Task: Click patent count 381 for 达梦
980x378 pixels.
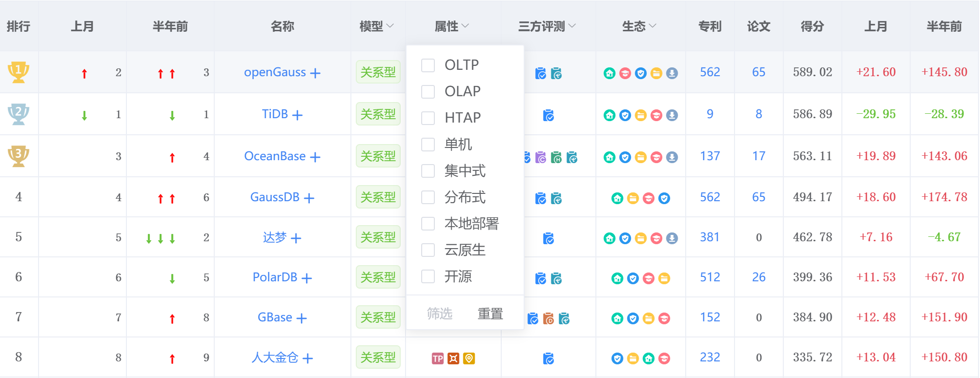Action: coord(710,237)
